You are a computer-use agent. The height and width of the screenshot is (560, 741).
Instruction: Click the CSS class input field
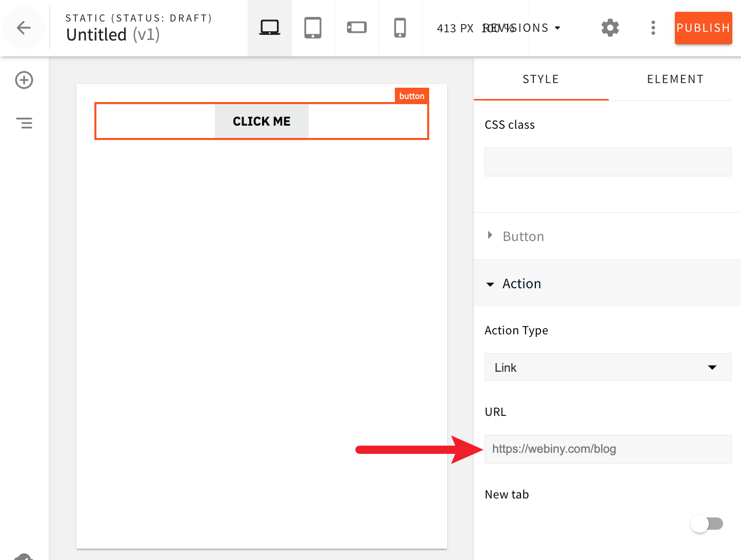608,162
